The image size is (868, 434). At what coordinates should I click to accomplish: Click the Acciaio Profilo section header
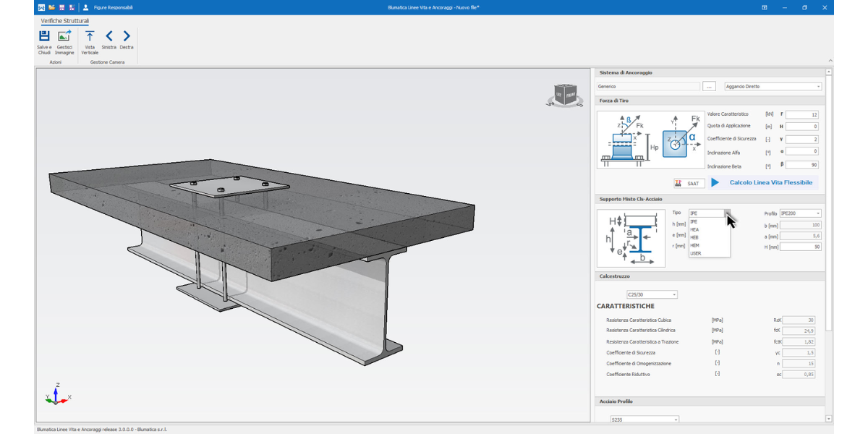click(x=710, y=401)
